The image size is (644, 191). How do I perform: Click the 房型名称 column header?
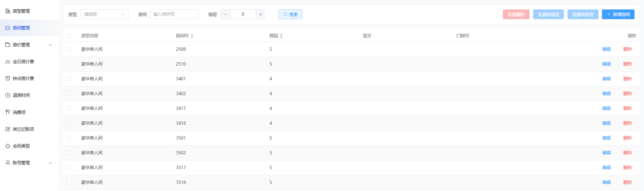coord(90,36)
